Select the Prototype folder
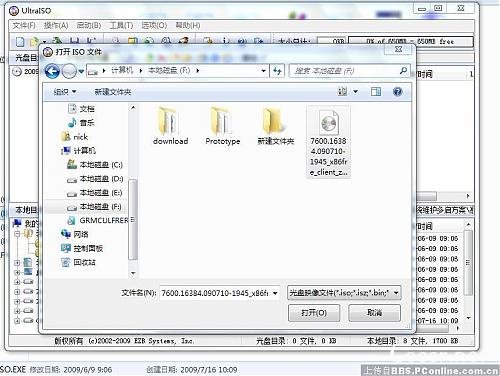The height and width of the screenshot is (376, 500). tap(223, 126)
